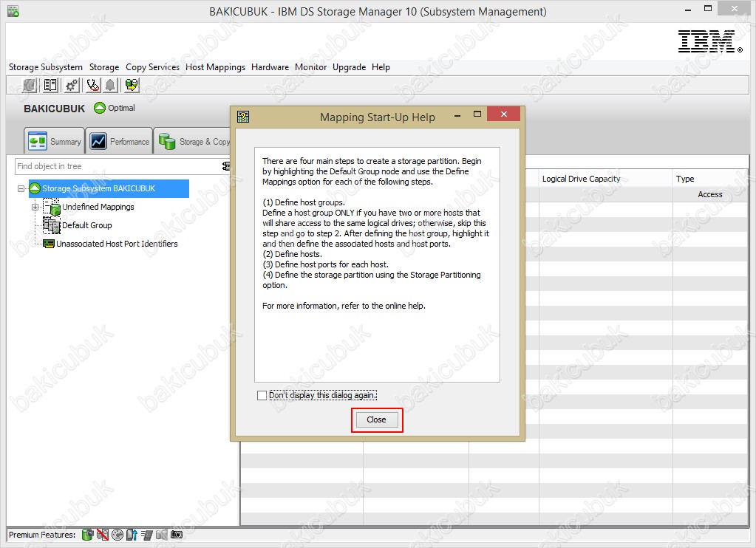
Task: Maximize the main Storage Manager window
Action: point(708,8)
